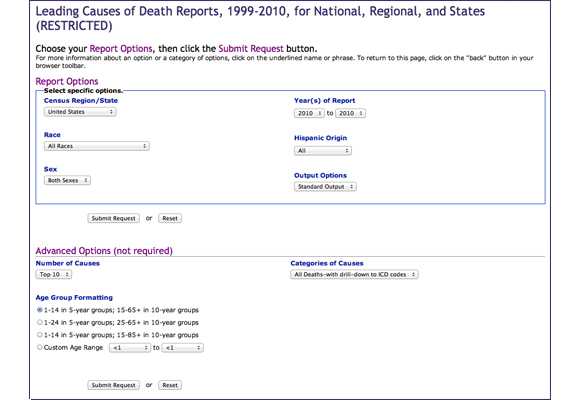580x404 pixels.
Task: Select radio 1-14 in 5-year groups; 15-65+ in 10-year groups
Action: tap(40, 310)
